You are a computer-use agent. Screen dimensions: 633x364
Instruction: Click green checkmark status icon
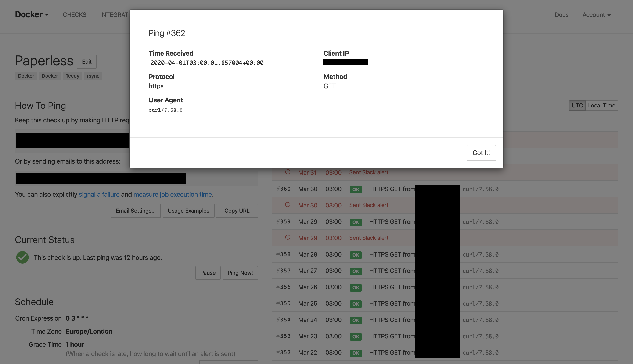[22, 257]
